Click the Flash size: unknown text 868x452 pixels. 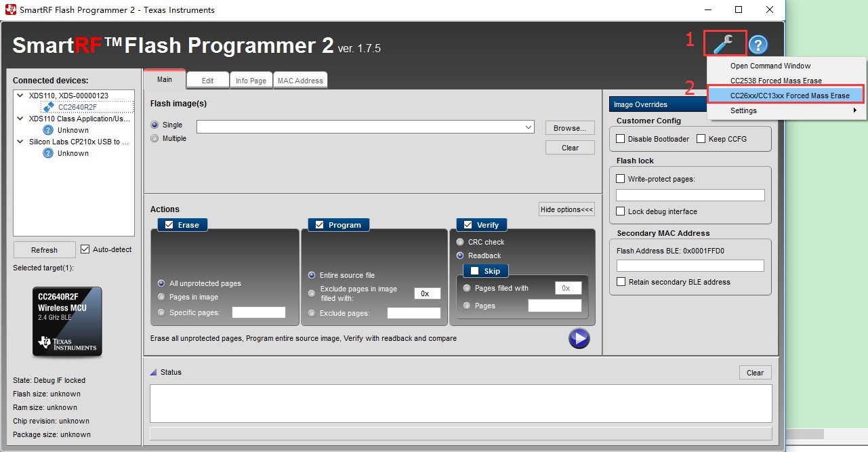click(x=47, y=394)
